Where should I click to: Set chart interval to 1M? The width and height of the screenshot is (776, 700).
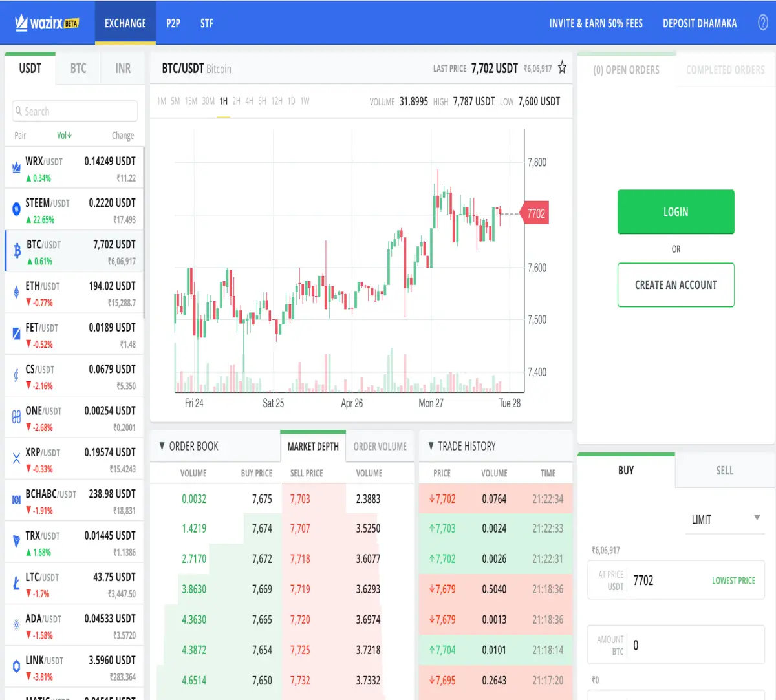click(162, 101)
